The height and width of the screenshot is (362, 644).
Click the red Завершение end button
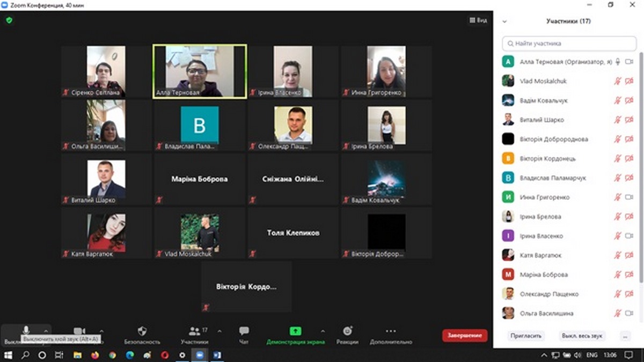coord(465,336)
